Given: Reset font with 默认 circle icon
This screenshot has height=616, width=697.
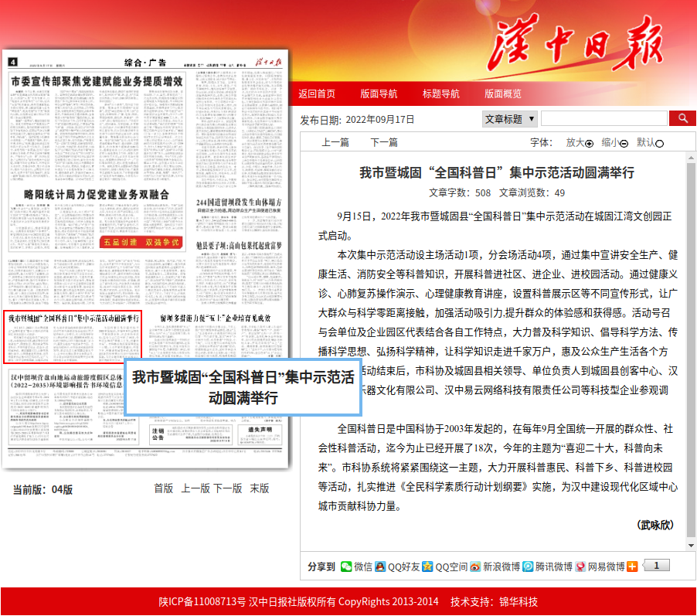Looking at the screenshot, I should (660, 143).
